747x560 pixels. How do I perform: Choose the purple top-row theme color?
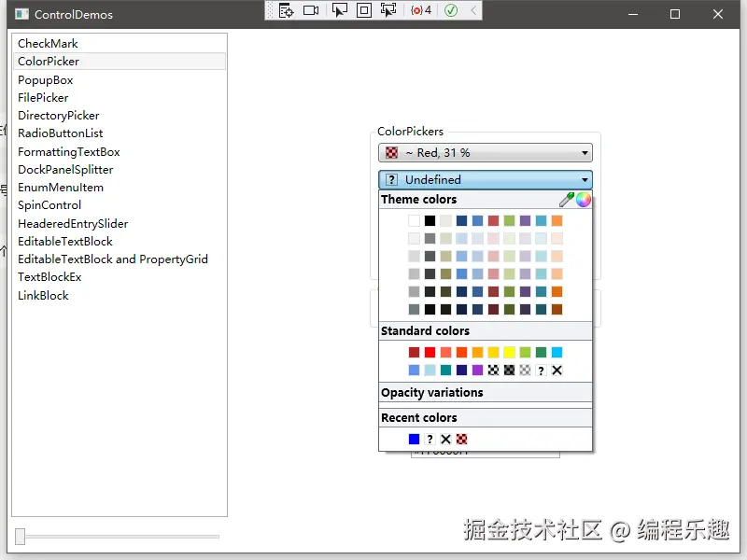[525, 220]
